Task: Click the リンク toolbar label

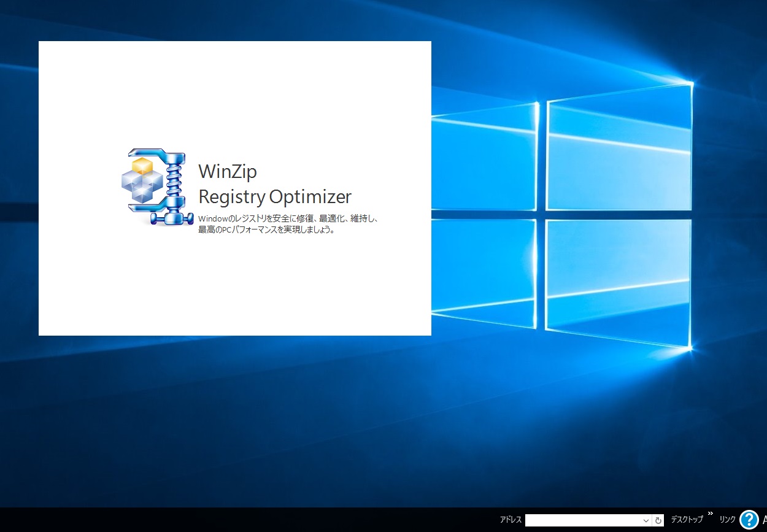Action: (727, 520)
